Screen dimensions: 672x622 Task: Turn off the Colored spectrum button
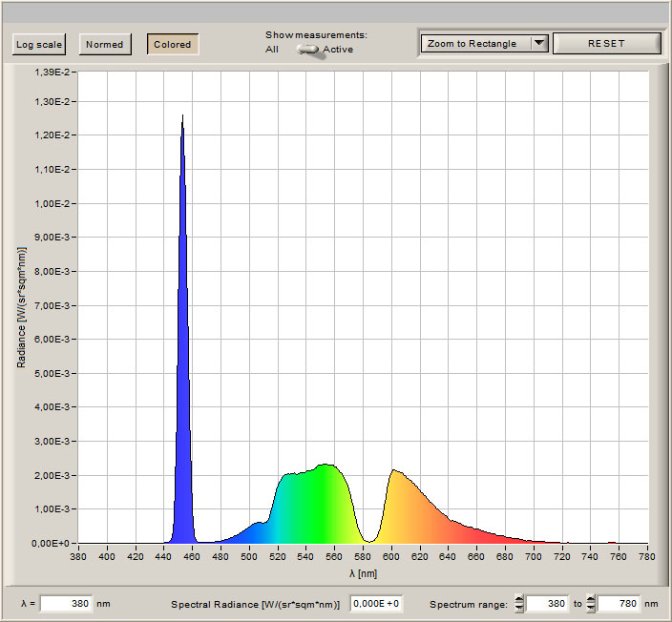point(173,44)
